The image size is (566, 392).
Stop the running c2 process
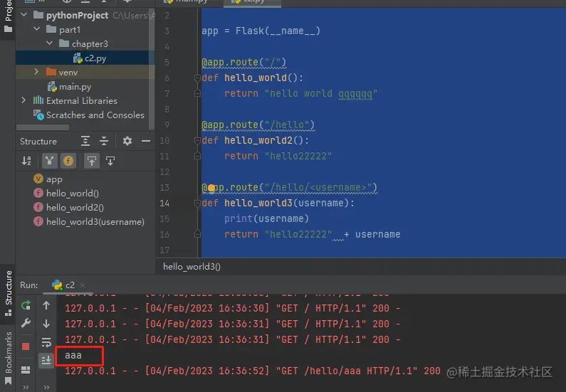tap(26, 346)
